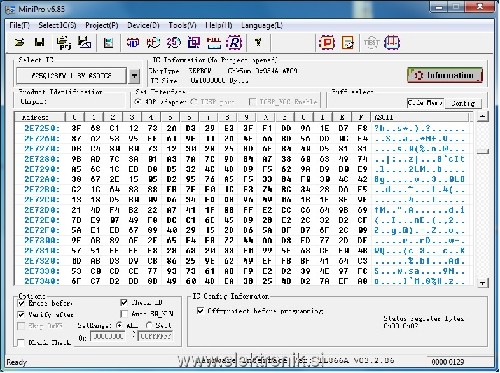Toggle the Auto SN_NUM checkbox
Viewport: 500px width, 373px height.
tap(124, 314)
